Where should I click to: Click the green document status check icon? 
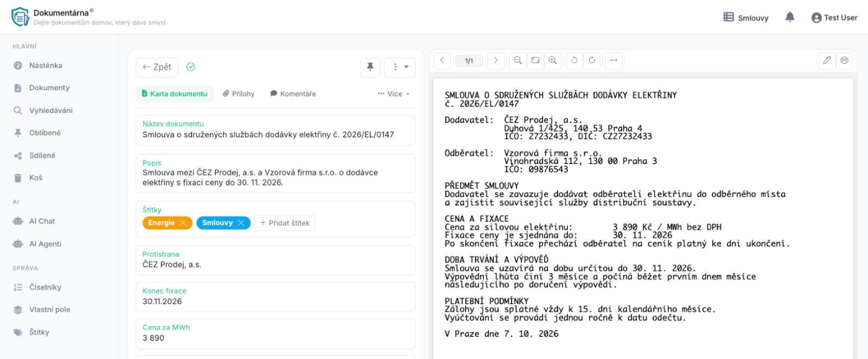pyautogui.click(x=190, y=67)
